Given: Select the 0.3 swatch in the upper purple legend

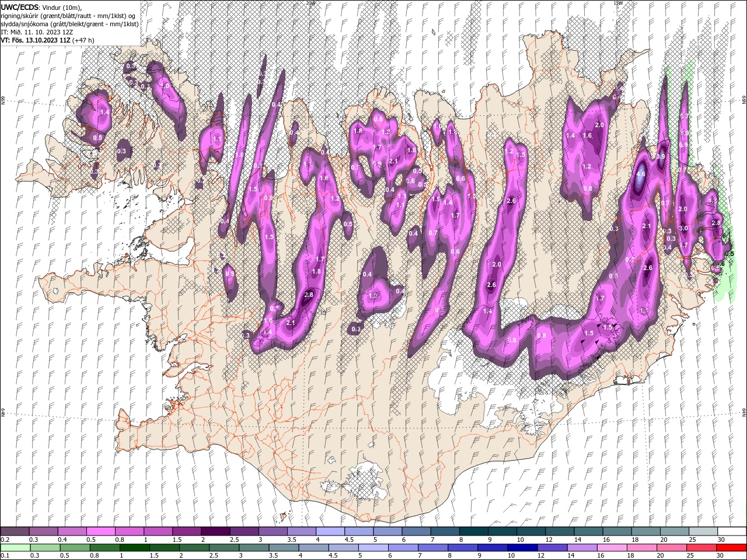Looking at the screenshot, I should click(43, 531).
